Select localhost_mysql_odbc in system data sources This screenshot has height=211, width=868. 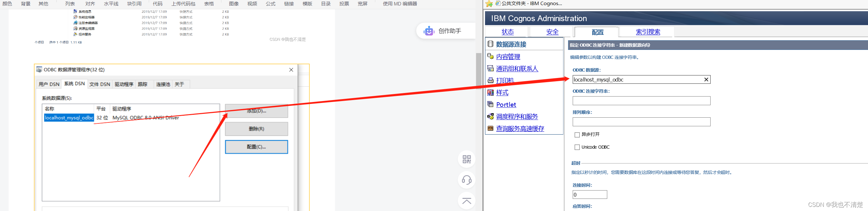[x=69, y=118]
